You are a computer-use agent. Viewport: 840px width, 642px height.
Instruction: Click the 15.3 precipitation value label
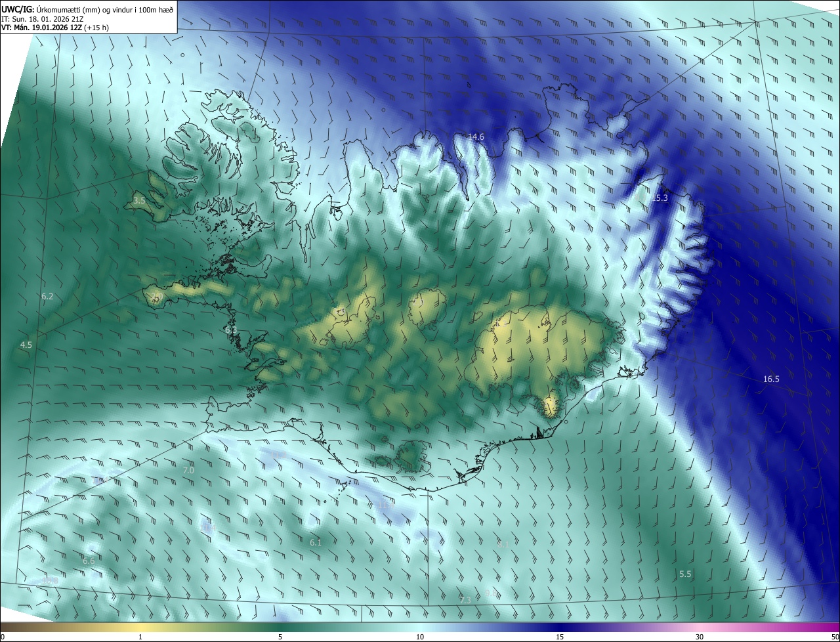(x=660, y=198)
